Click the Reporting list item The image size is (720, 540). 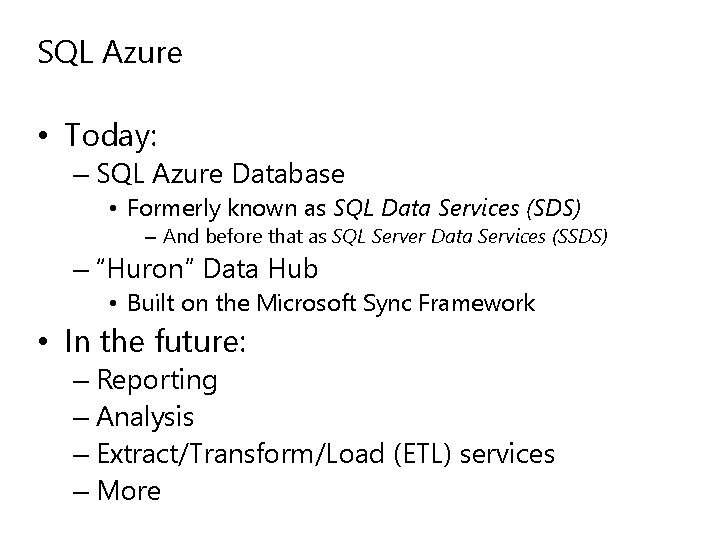(x=157, y=380)
